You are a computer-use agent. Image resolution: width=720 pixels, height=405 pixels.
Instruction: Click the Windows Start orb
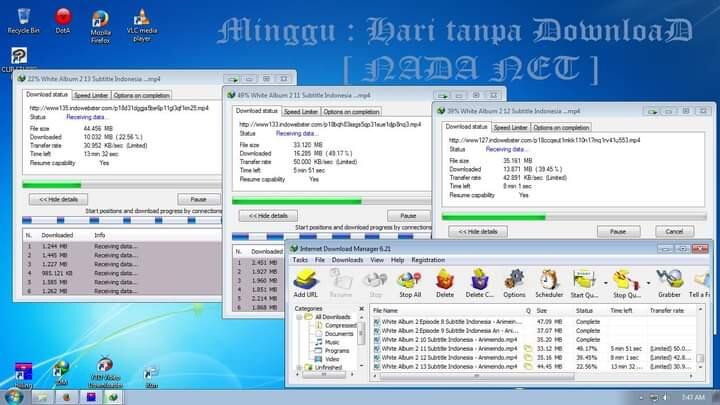13,397
